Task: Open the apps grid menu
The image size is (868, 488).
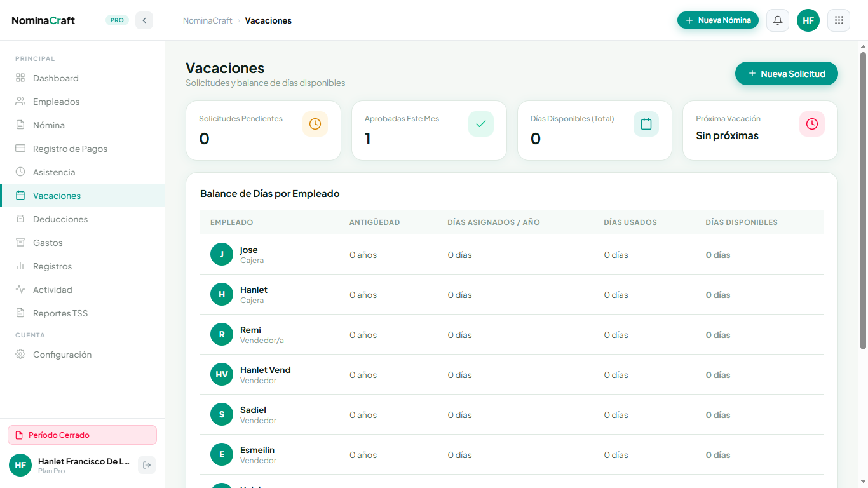Action: 839,20
